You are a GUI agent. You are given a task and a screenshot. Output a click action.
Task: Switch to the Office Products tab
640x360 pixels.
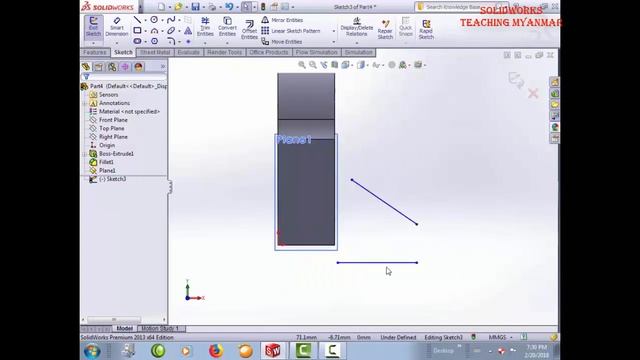pyautogui.click(x=269, y=52)
